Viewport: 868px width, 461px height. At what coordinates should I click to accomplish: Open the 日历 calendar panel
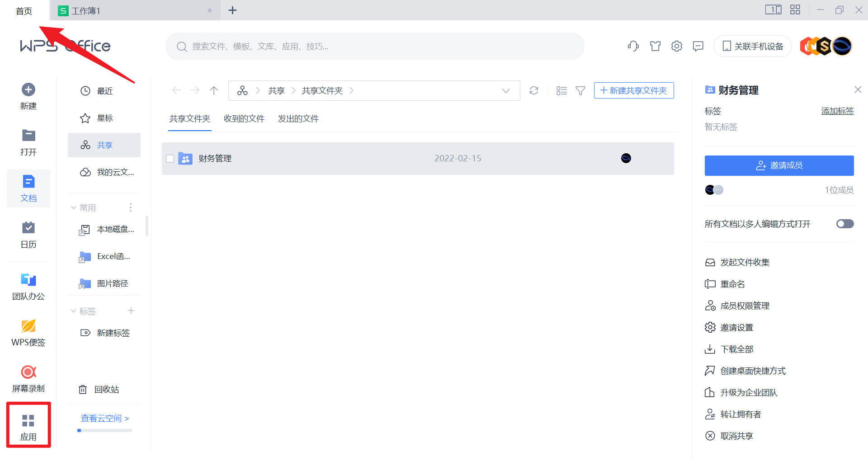click(28, 235)
